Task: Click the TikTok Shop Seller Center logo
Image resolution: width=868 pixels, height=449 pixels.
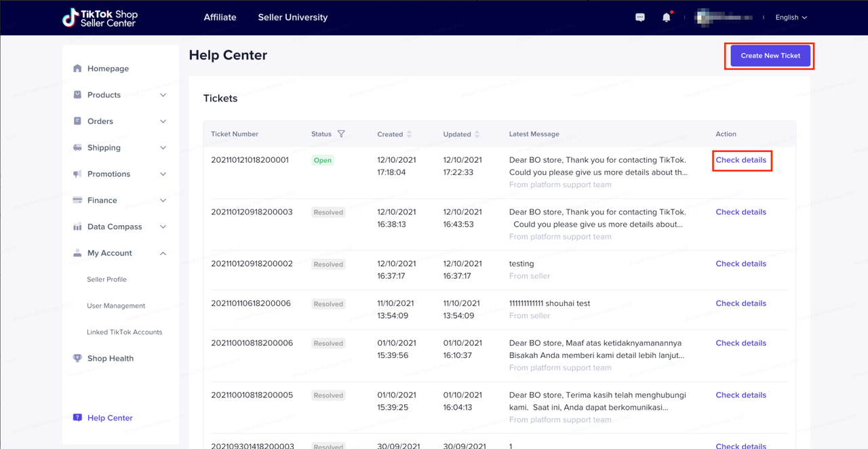Action: (100, 18)
